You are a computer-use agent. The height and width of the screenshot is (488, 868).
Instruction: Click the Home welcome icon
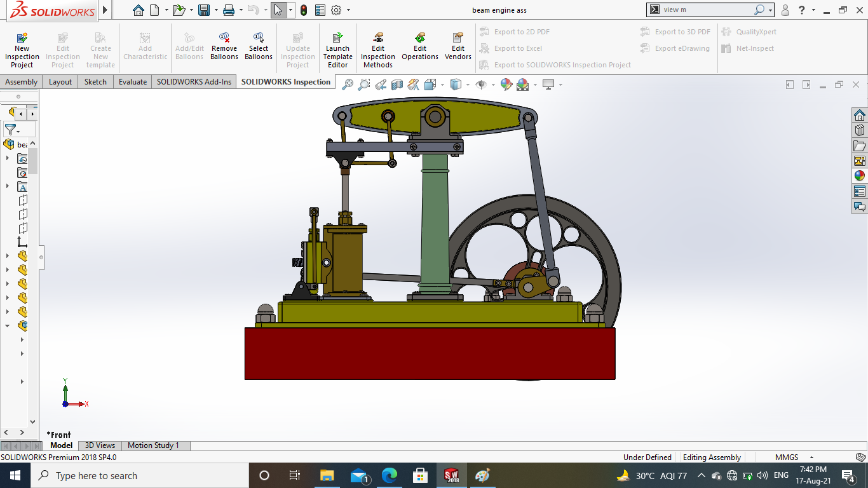pyautogui.click(x=139, y=10)
